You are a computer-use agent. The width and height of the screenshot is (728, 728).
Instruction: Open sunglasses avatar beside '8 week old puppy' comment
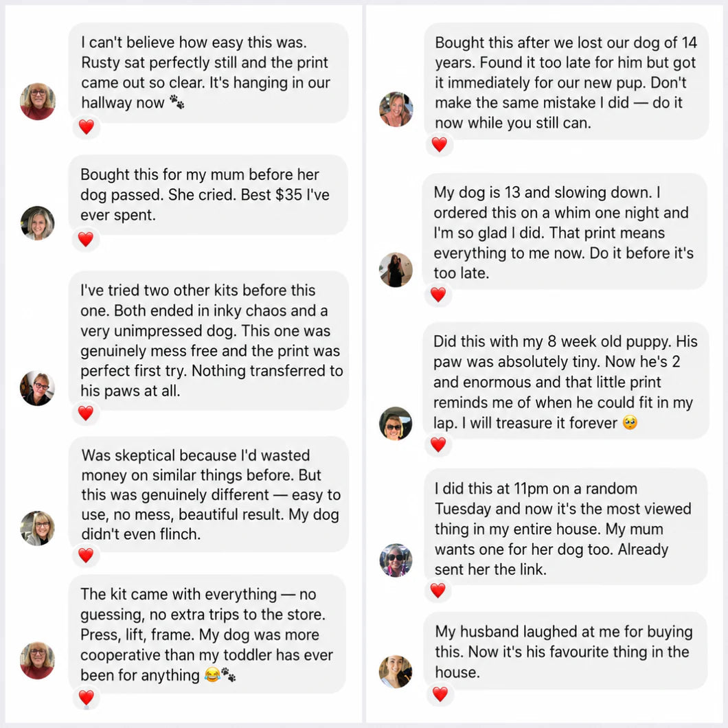[x=396, y=424]
